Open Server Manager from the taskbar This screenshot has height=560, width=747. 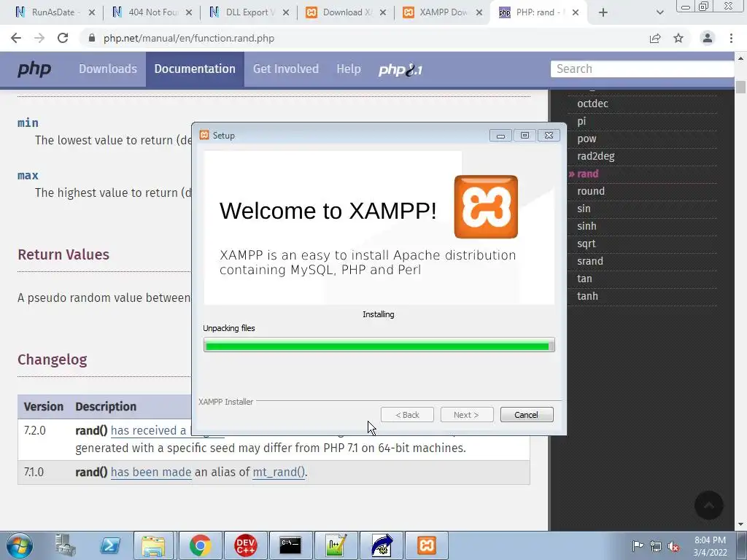[x=65, y=545]
